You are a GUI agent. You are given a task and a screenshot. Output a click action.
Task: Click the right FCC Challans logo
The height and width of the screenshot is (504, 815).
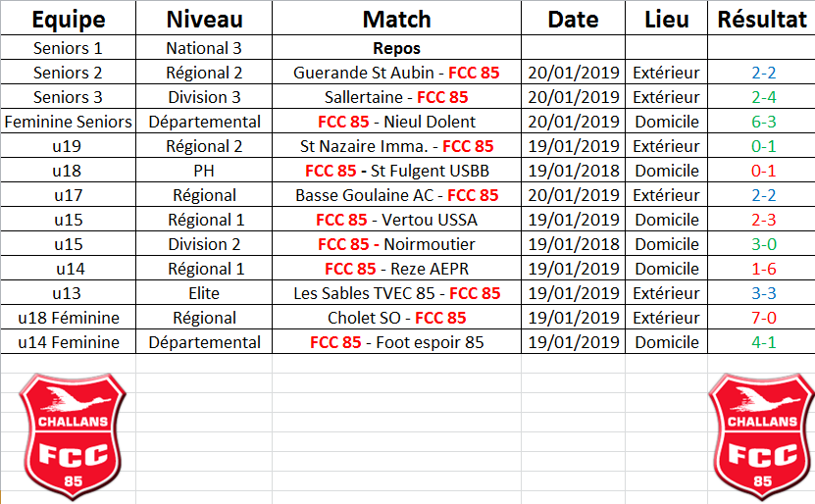(x=761, y=436)
